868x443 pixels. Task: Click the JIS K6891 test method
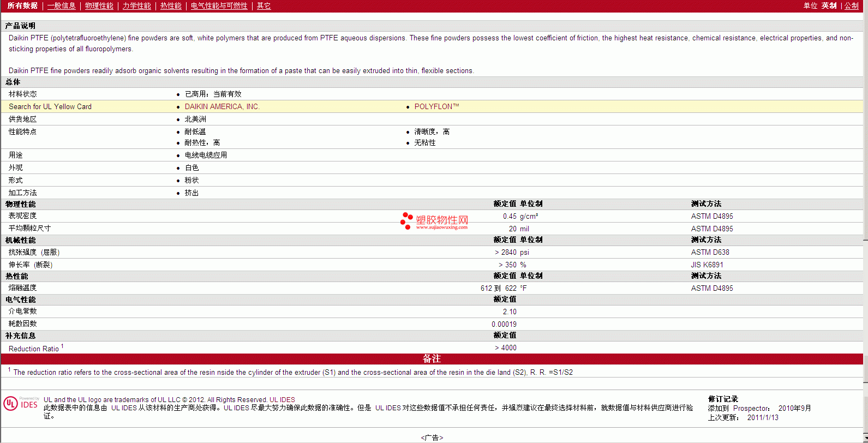tap(707, 265)
